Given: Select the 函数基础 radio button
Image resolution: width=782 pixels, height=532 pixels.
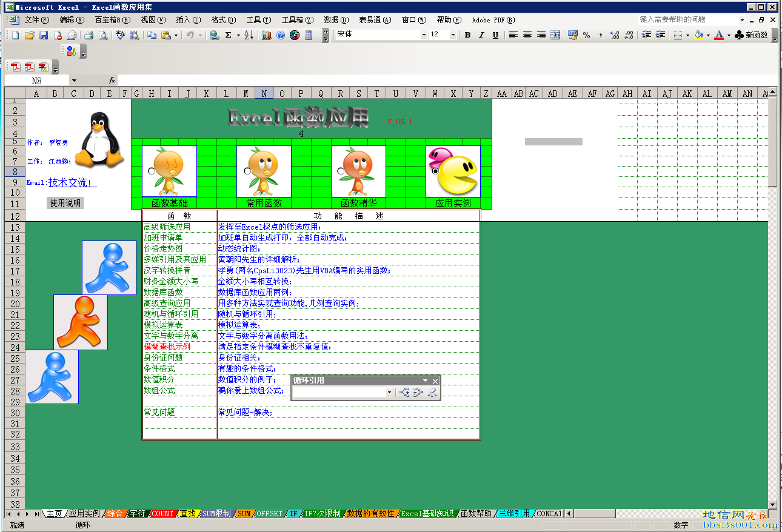Looking at the screenshot, I should (151, 171).
